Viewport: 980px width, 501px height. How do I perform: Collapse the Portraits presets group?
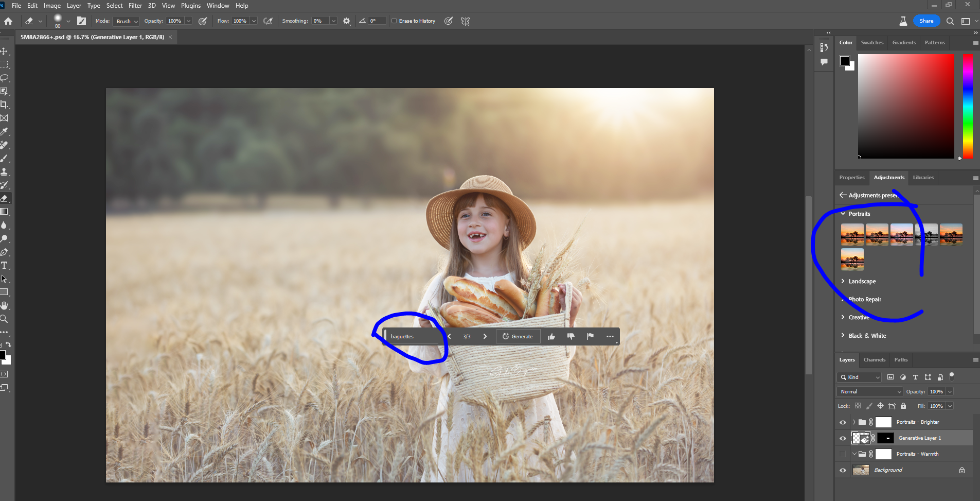pyautogui.click(x=843, y=214)
